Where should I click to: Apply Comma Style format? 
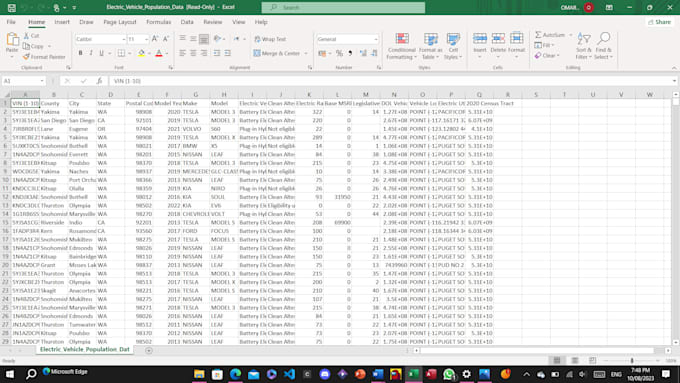(350, 53)
